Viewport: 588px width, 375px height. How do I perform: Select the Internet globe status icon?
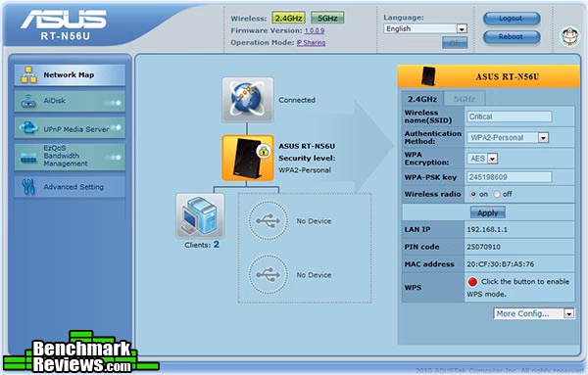coord(248,100)
